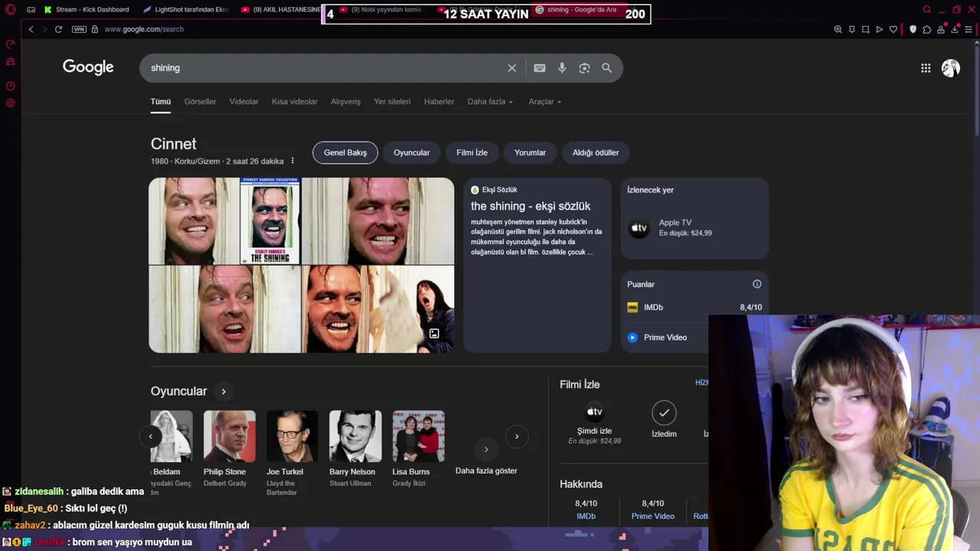Click the pinboard pin icon in toolbar
Screen dimensions: 980x551
[851, 29]
